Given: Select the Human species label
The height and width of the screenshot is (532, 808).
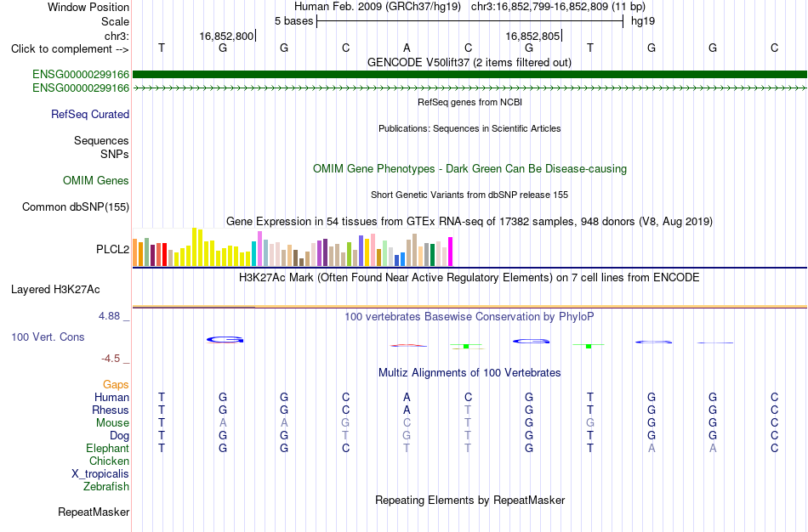Looking at the screenshot, I should 111,398.
